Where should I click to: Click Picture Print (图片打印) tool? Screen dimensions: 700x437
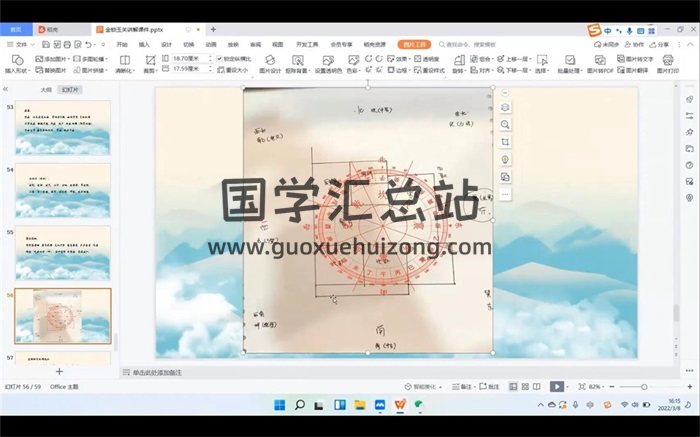point(668,64)
